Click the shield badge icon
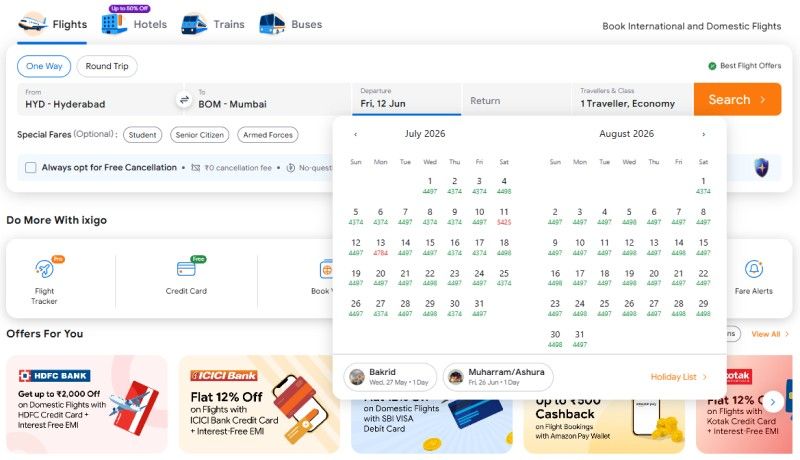 point(762,167)
